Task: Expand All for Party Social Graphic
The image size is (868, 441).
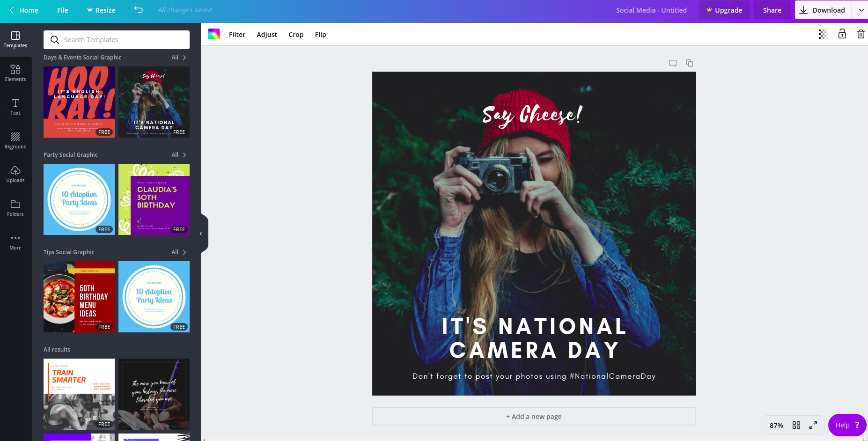Action: (179, 155)
